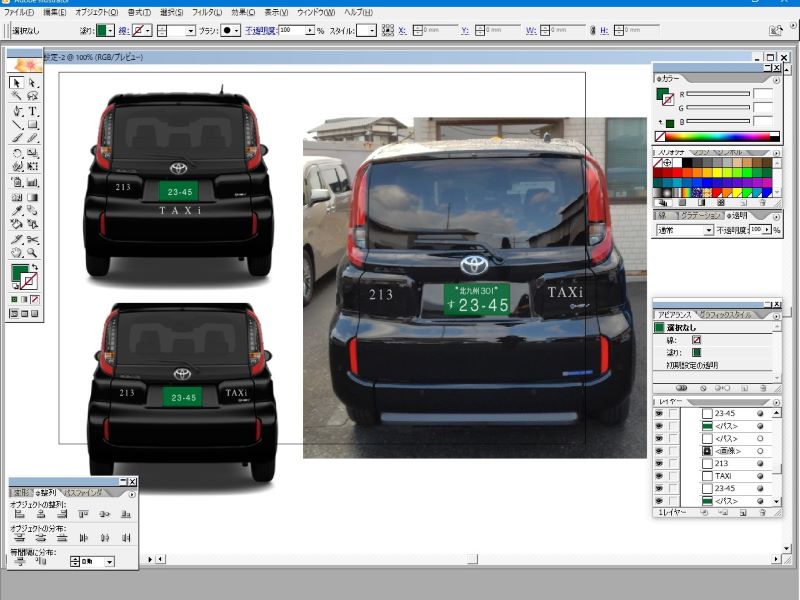Select the Selection (black arrow) tool
This screenshot has height=600, width=800.
pyautogui.click(x=16, y=83)
